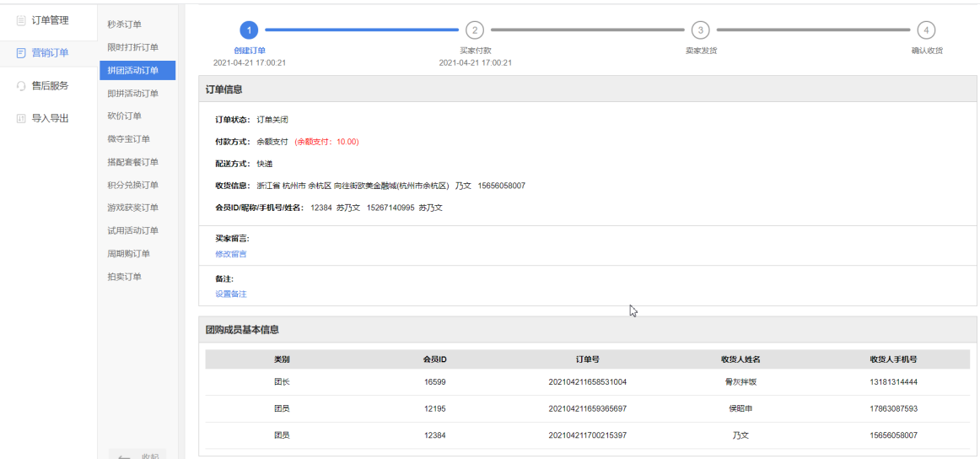Select 限时打折订单 in the submenu

click(132, 47)
